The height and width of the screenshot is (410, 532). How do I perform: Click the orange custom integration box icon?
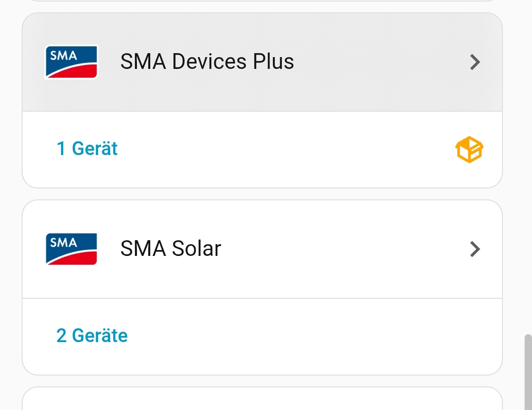[x=469, y=149]
